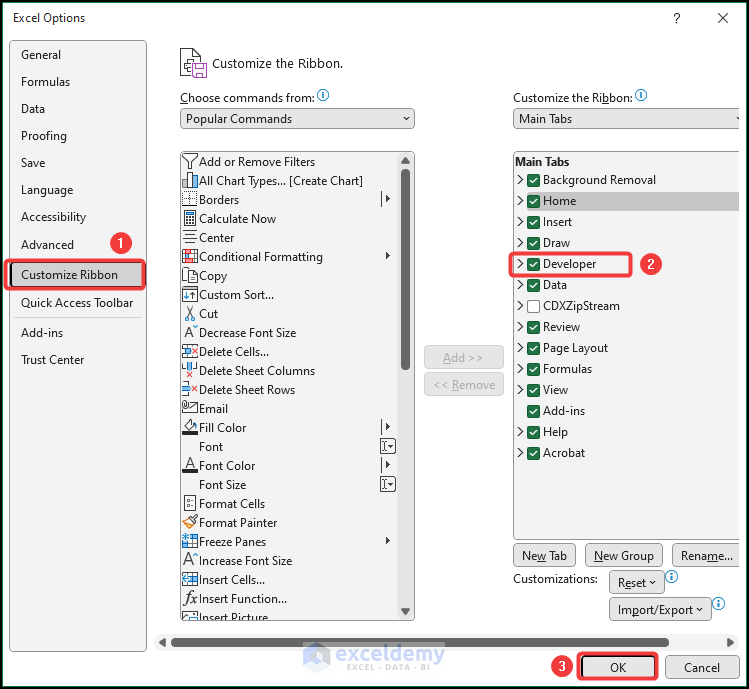Click the commands list vertical scrollbar thumb
The height and width of the screenshot is (689, 749).
[406, 269]
